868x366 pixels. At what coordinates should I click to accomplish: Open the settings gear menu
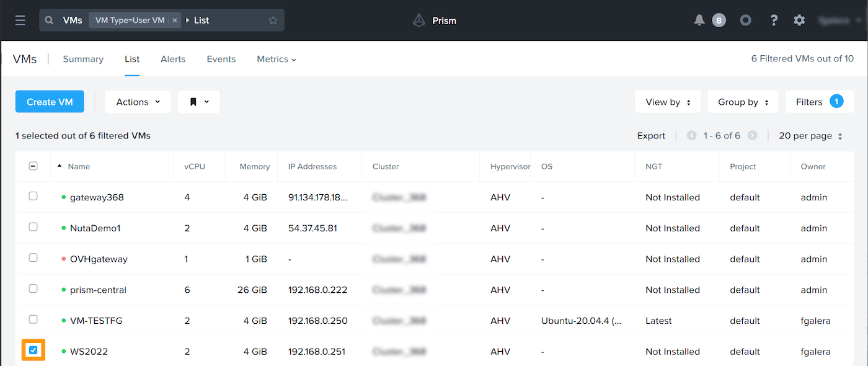click(x=799, y=20)
